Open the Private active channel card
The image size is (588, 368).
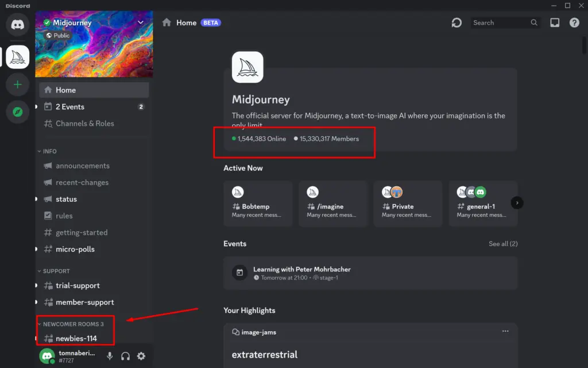point(408,204)
